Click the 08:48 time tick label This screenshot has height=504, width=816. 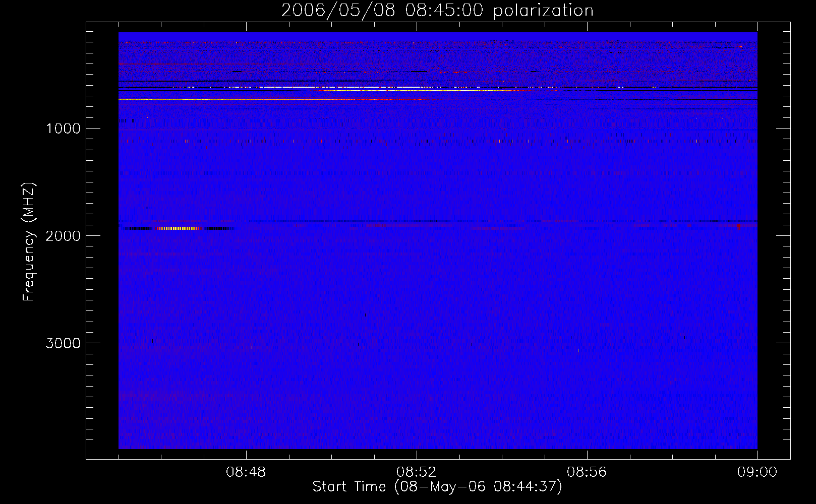pos(246,472)
